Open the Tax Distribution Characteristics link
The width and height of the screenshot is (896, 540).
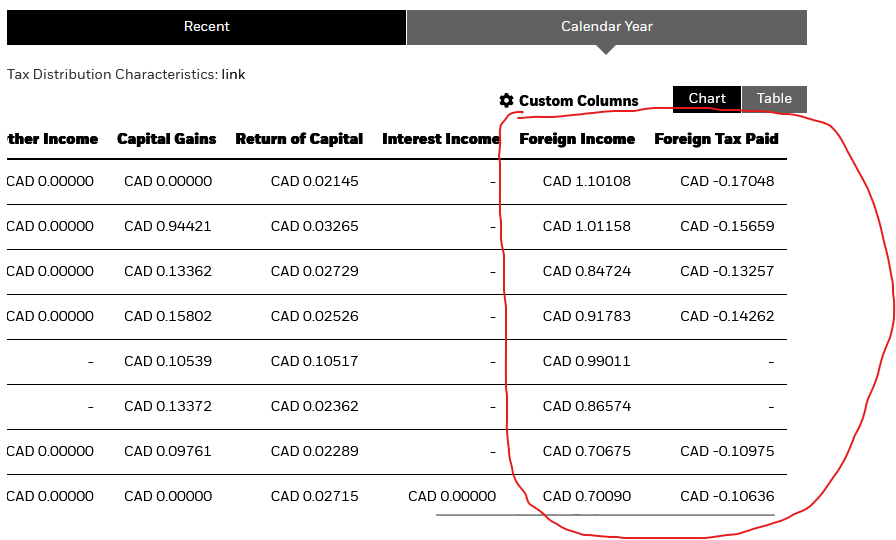(x=233, y=74)
